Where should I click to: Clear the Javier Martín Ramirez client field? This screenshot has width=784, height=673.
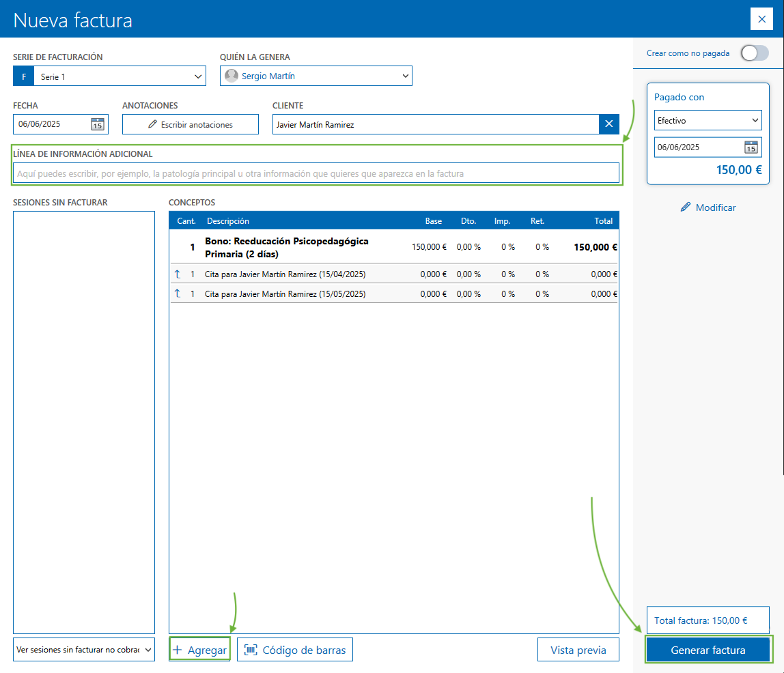click(609, 124)
